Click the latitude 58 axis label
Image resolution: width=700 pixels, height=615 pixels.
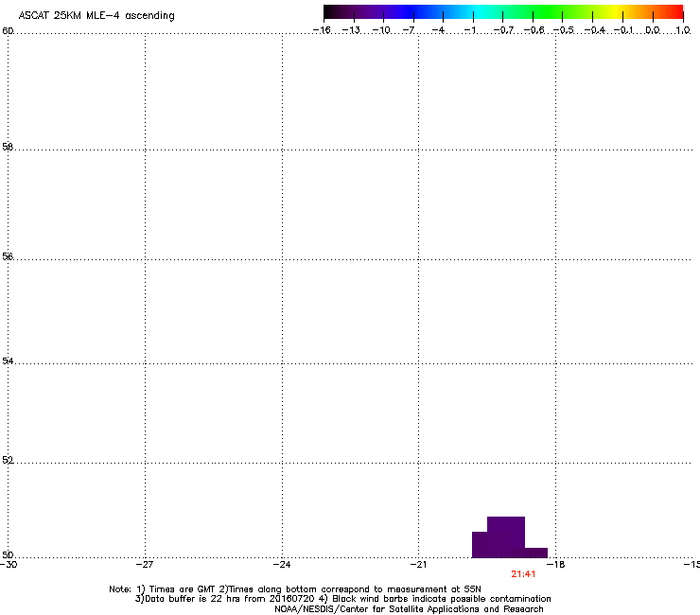point(8,147)
